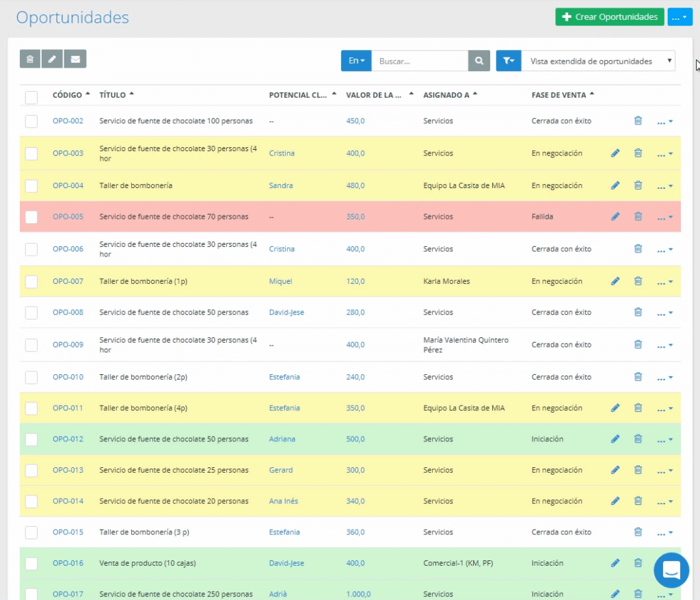
Task: Check the box for OPO-002
Action: (x=31, y=121)
